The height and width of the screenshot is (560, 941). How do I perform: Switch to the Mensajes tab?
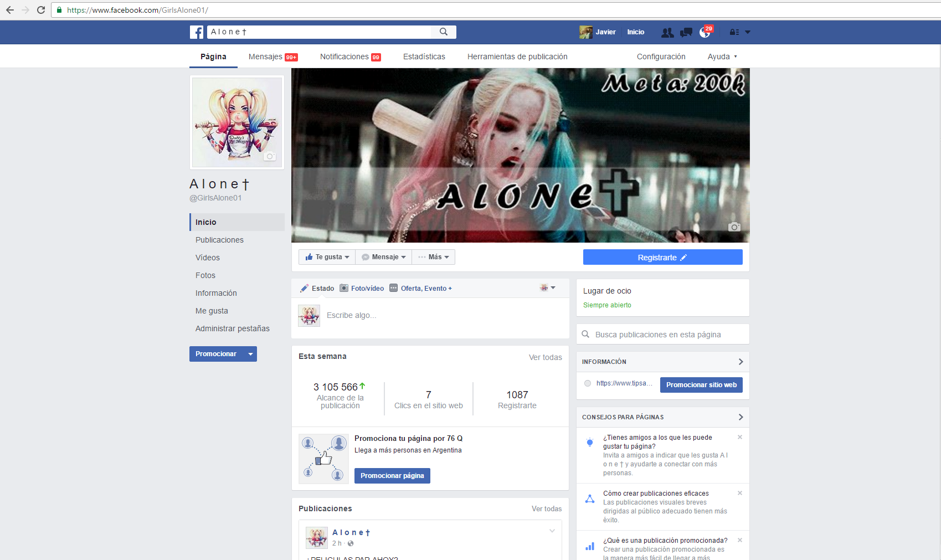tap(273, 56)
